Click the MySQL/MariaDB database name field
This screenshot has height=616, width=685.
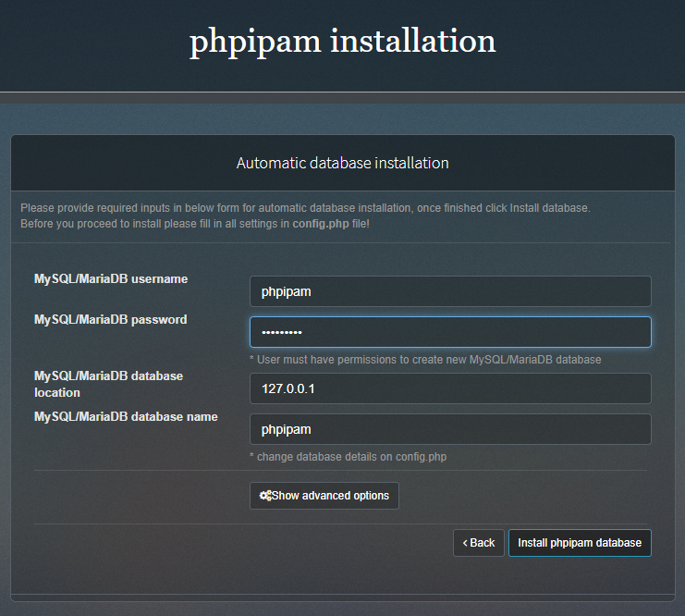pos(450,429)
